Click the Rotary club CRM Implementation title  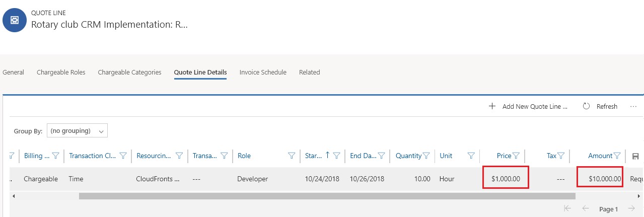pos(109,24)
